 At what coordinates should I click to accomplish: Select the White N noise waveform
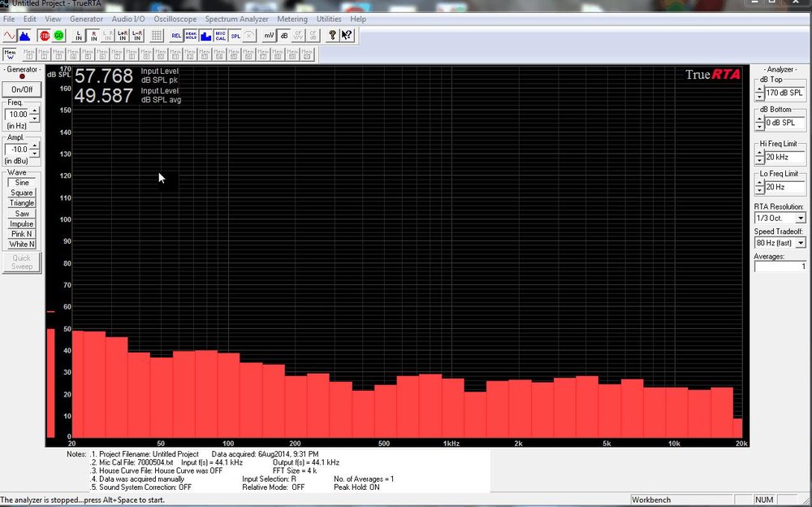[22, 245]
